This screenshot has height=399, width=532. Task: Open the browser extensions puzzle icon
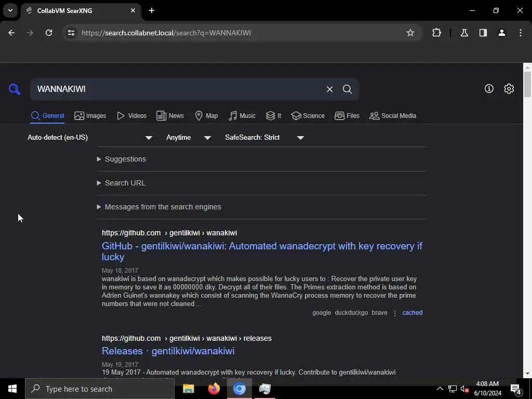pyautogui.click(x=436, y=33)
